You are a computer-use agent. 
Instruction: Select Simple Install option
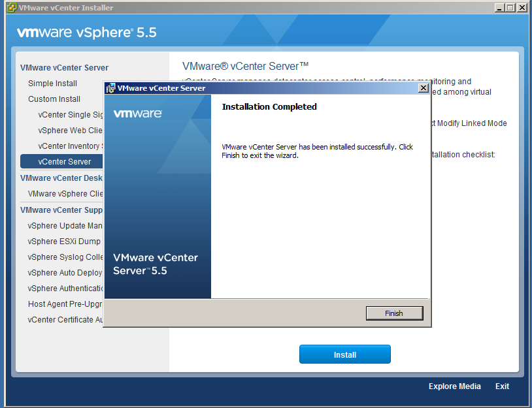point(52,84)
